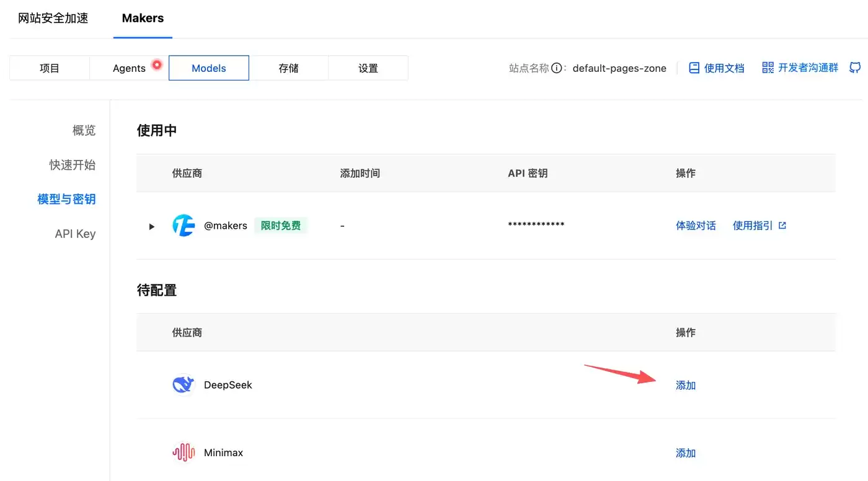Screen dimensions: 868x481
Task: Click the default-pages-zone site name
Action: coord(619,68)
